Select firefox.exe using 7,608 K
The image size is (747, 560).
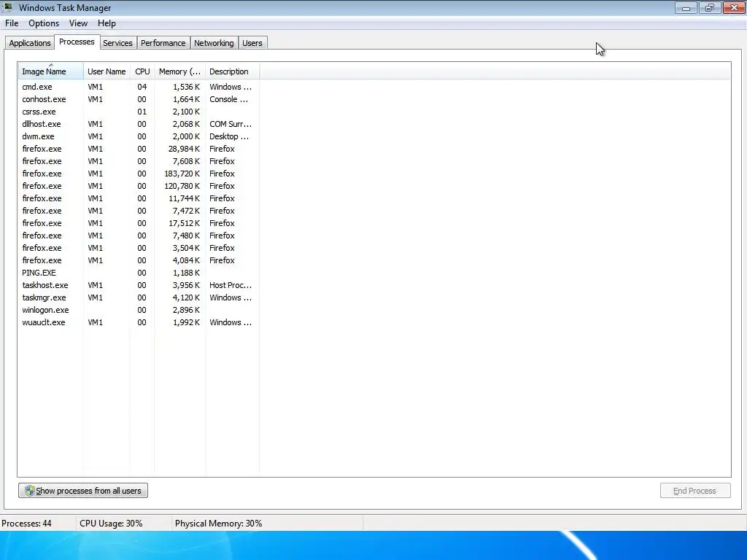pos(138,161)
